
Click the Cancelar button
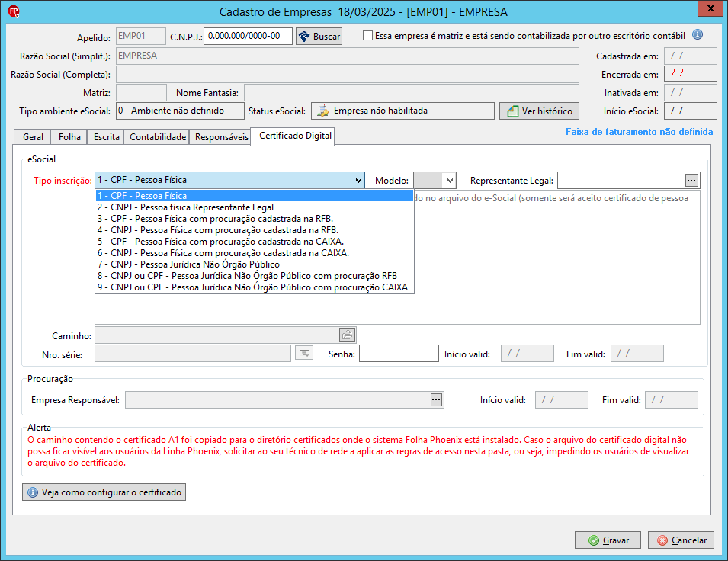point(681,540)
